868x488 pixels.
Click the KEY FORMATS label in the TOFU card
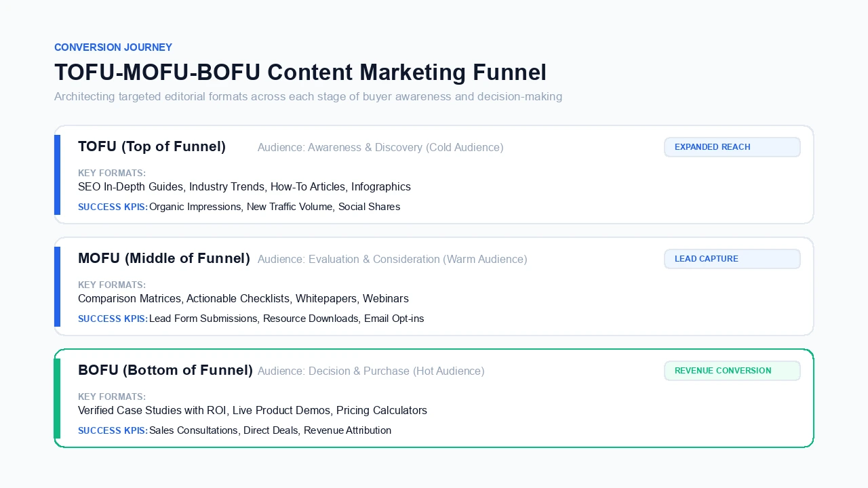click(112, 174)
